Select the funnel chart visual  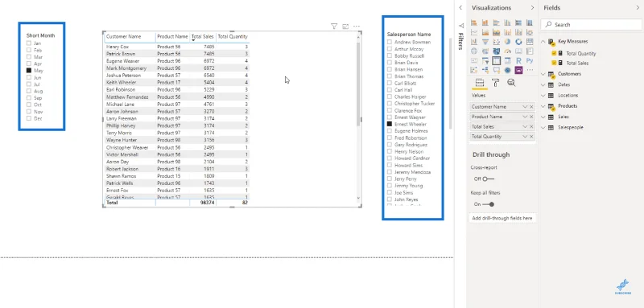pos(485,42)
